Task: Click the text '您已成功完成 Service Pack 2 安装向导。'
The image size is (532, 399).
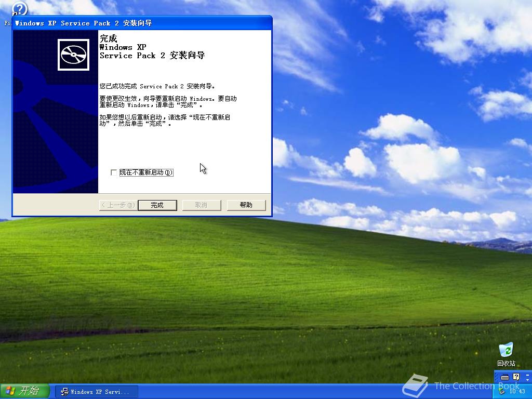Action: click(x=157, y=86)
